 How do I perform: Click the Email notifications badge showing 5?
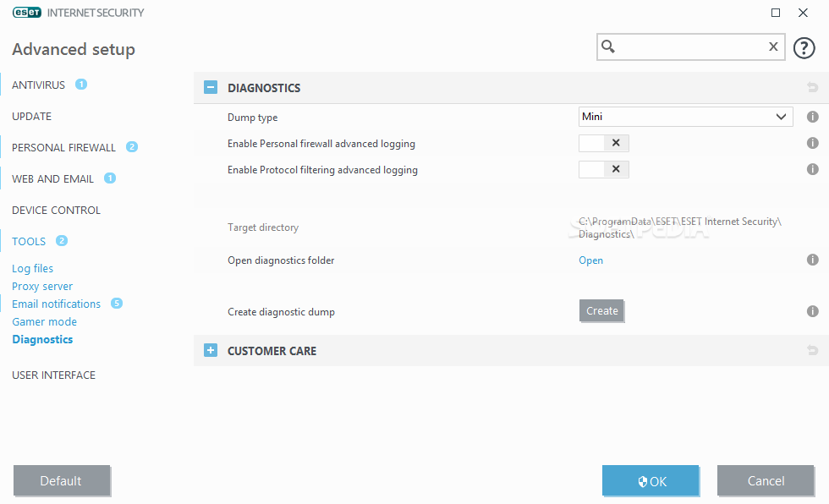(117, 304)
